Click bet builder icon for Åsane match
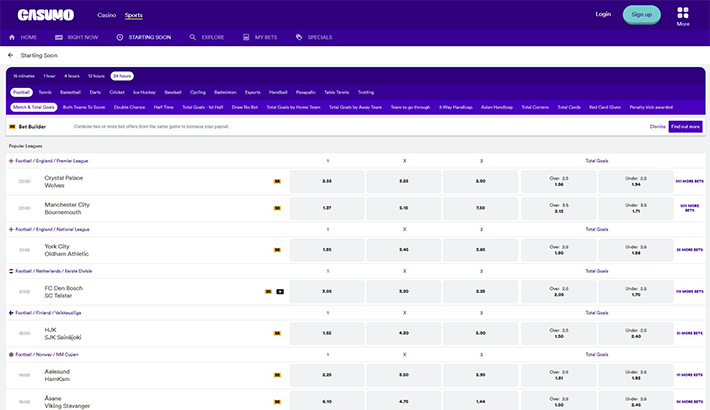The height and width of the screenshot is (410, 710). [277, 402]
